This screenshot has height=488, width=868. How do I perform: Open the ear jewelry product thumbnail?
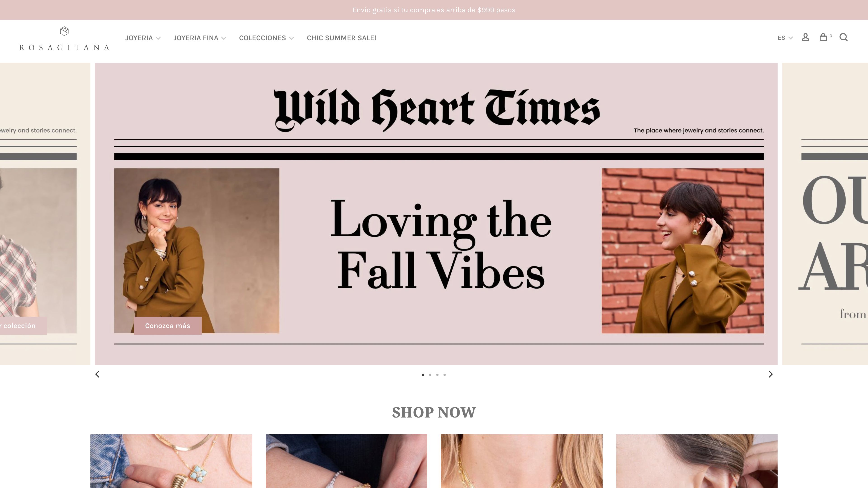coord(697,461)
